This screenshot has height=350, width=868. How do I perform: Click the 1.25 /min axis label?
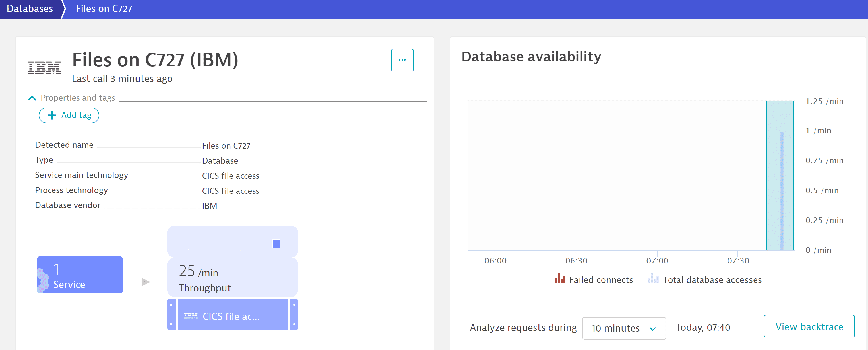(x=824, y=102)
